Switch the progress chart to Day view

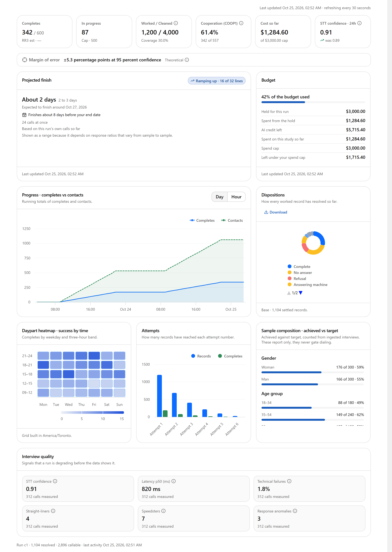click(219, 197)
